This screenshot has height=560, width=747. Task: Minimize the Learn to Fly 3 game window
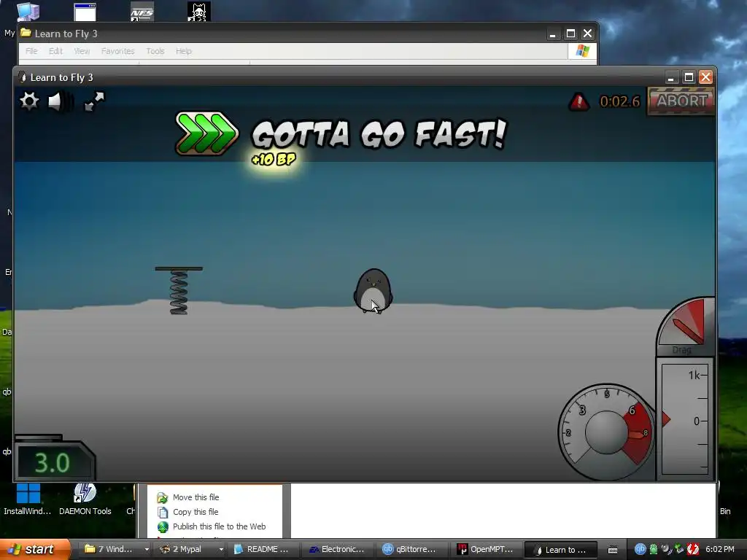pyautogui.click(x=671, y=77)
